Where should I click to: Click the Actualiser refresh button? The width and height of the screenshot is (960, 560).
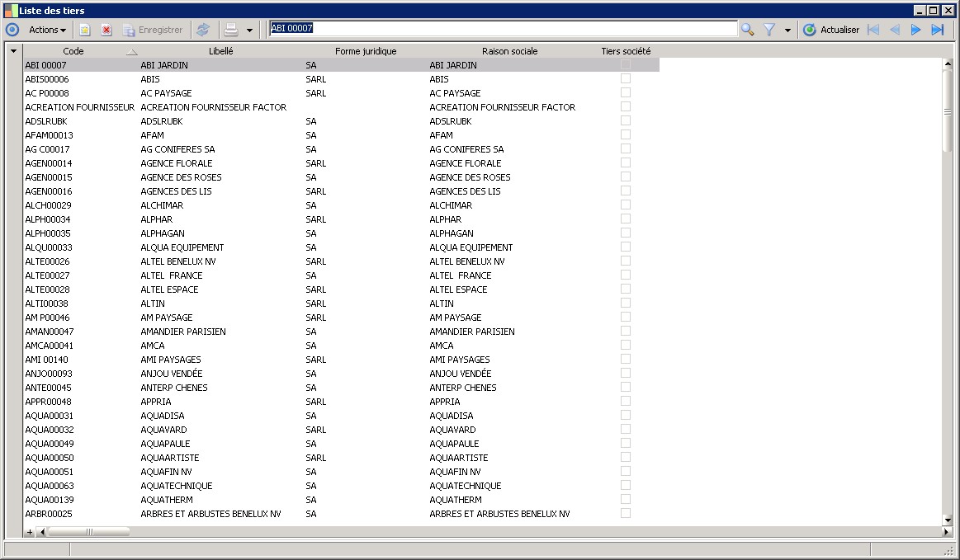click(831, 30)
